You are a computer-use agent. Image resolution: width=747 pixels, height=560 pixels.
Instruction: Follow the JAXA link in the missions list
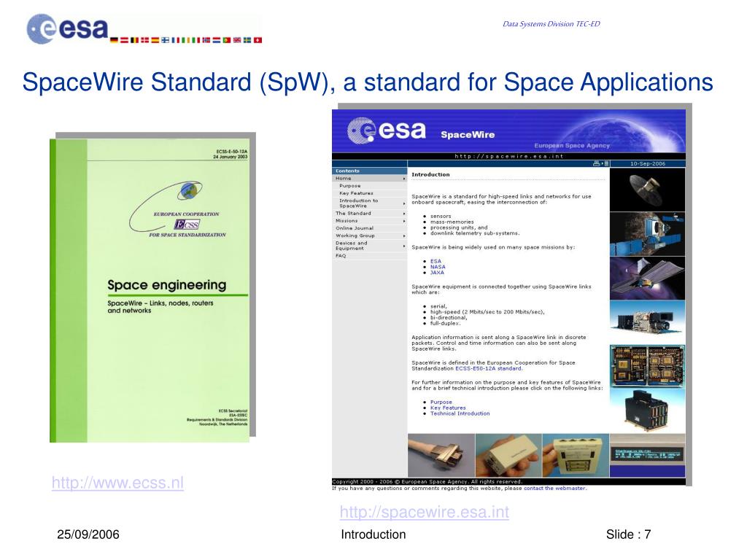438,273
